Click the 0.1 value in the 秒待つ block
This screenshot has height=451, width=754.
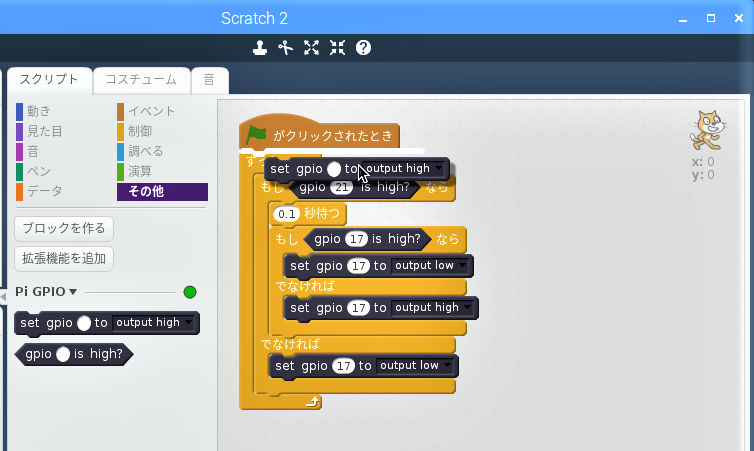287,214
